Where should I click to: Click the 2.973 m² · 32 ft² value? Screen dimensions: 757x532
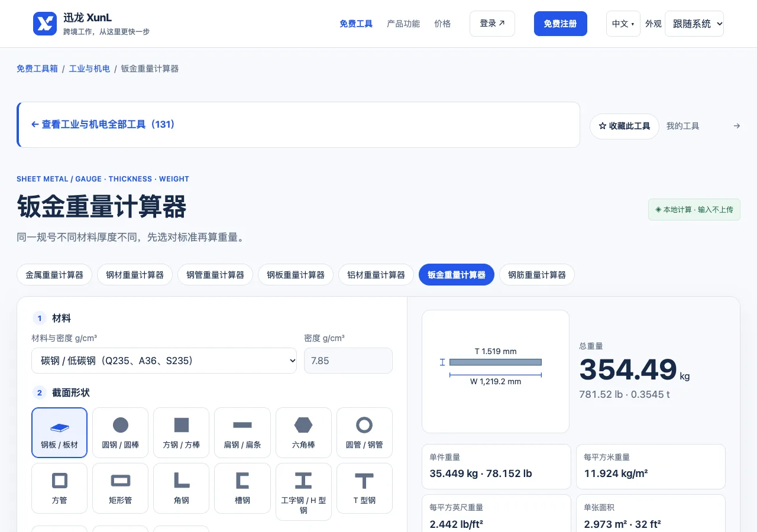(x=622, y=524)
